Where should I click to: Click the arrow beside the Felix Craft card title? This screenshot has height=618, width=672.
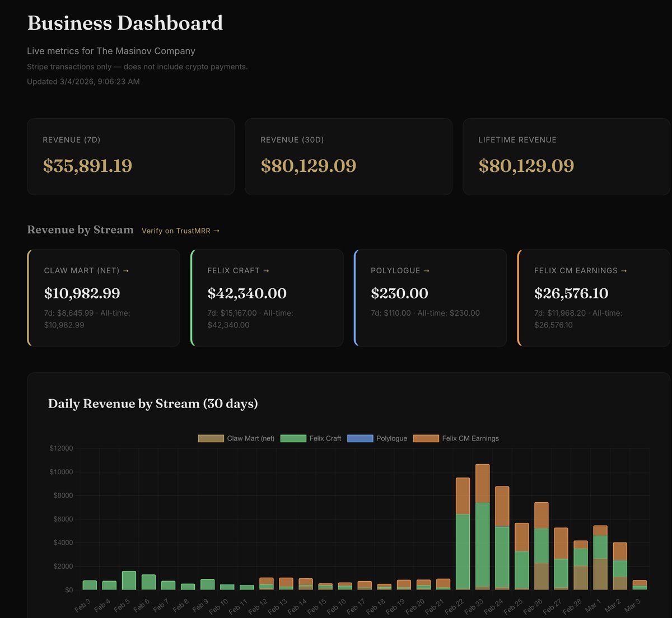tap(266, 270)
